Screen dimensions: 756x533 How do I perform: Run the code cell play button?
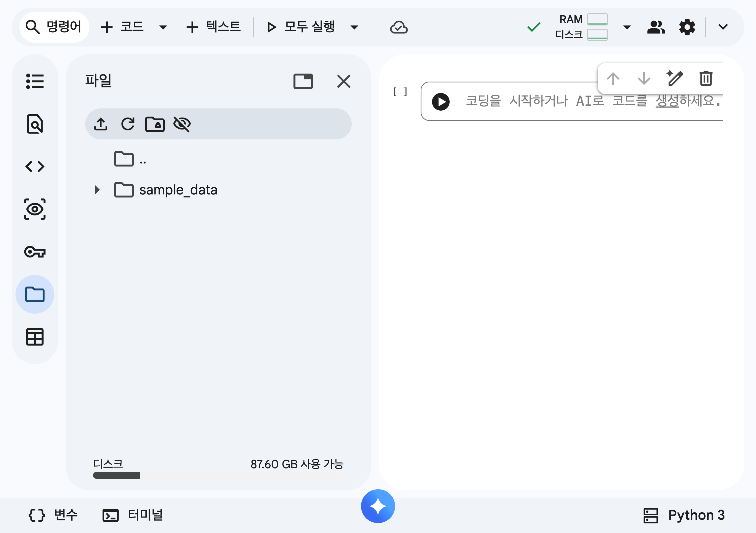tap(441, 102)
